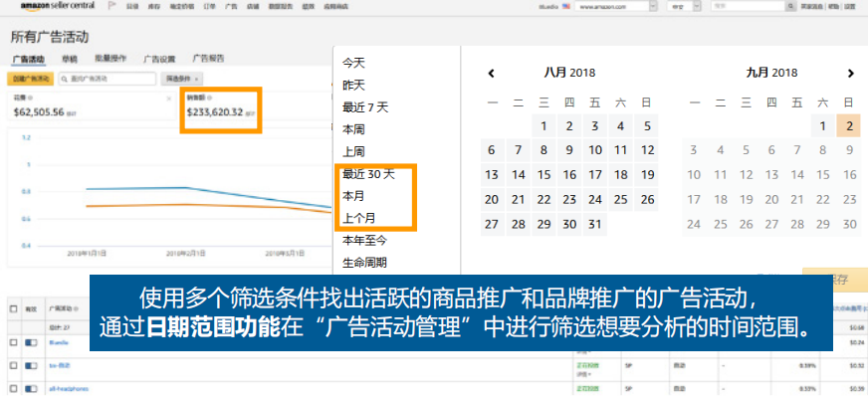Open the www.amazon.com marketplace dropdown
Viewport: 868px width, 398px height.
(615, 6)
